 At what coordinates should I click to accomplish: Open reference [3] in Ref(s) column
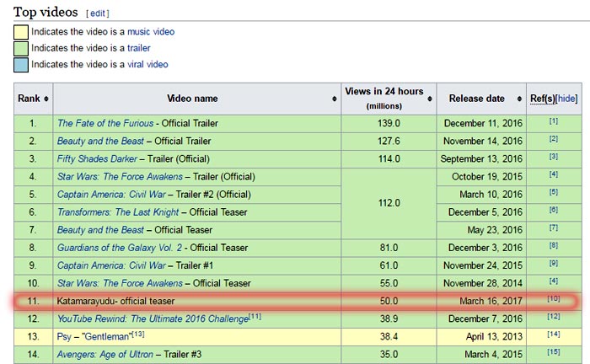click(x=554, y=157)
